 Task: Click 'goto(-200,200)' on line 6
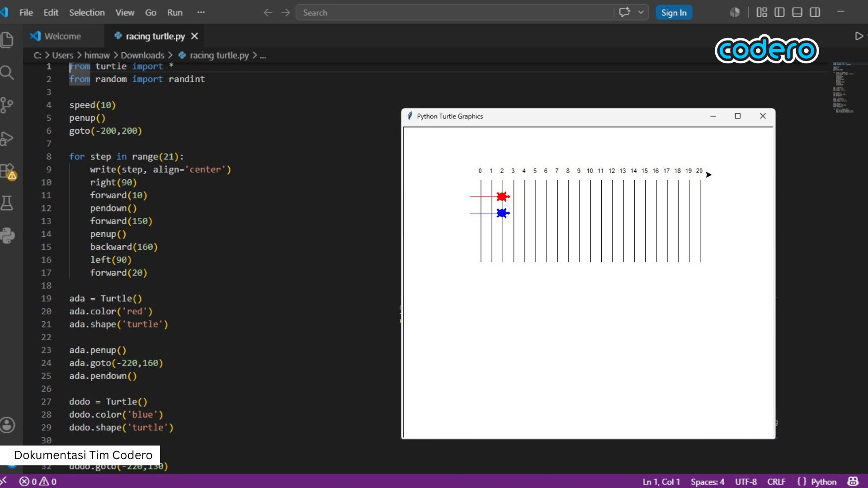105,131
